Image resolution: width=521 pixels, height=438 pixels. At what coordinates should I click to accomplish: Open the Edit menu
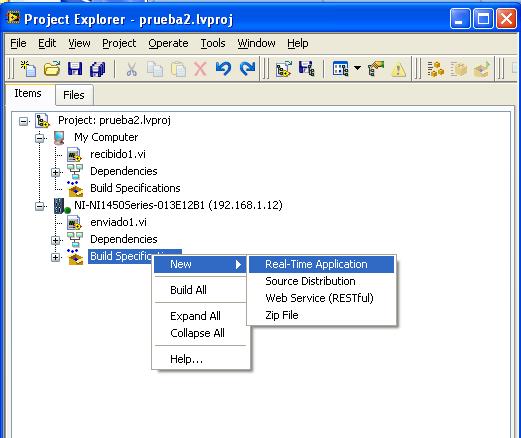point(47,43)
